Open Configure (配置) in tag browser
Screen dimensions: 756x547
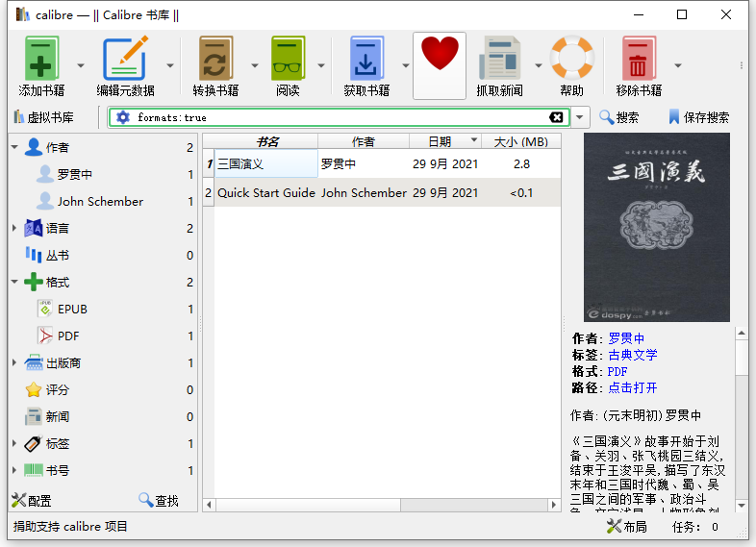[32, 501]
